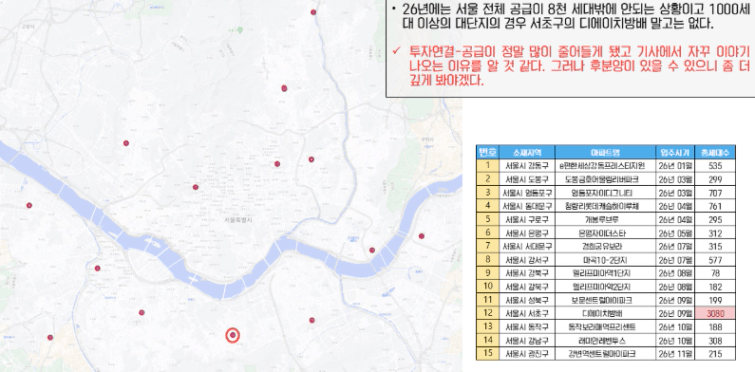Click the 761 total households cell
Viewport: 755px width, 372px height.
pyautogui.click(x=715, y=206)
